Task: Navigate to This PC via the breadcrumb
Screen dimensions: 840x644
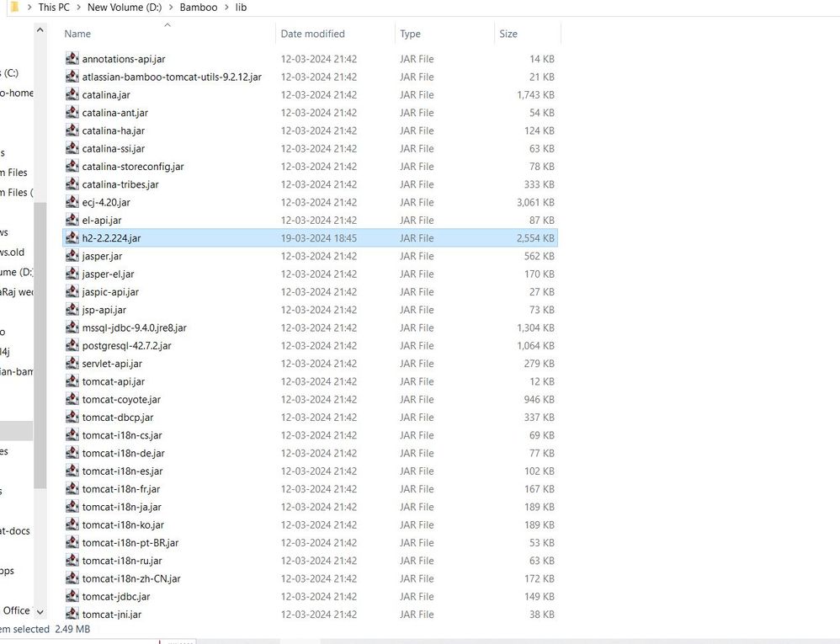Action: (53, 7)
